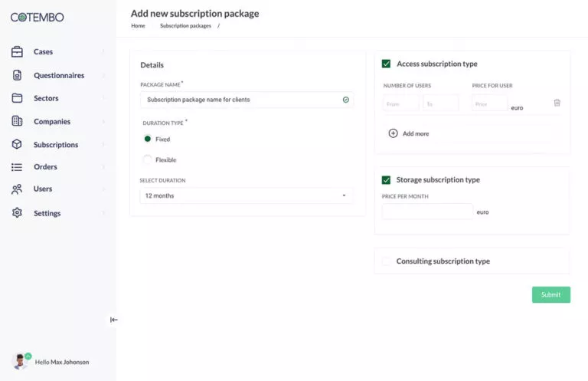Open the Questionnaires menu item

coord(58,75)
